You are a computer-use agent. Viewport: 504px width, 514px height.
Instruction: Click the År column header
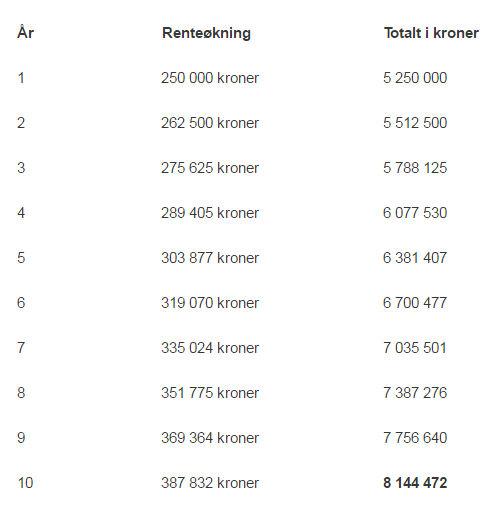(25, 32)
